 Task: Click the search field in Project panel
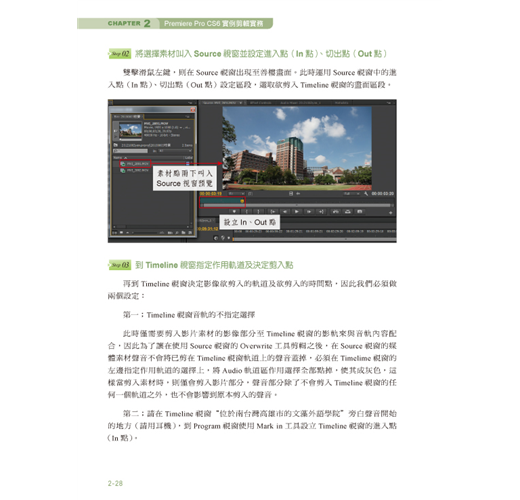[130, 151]
